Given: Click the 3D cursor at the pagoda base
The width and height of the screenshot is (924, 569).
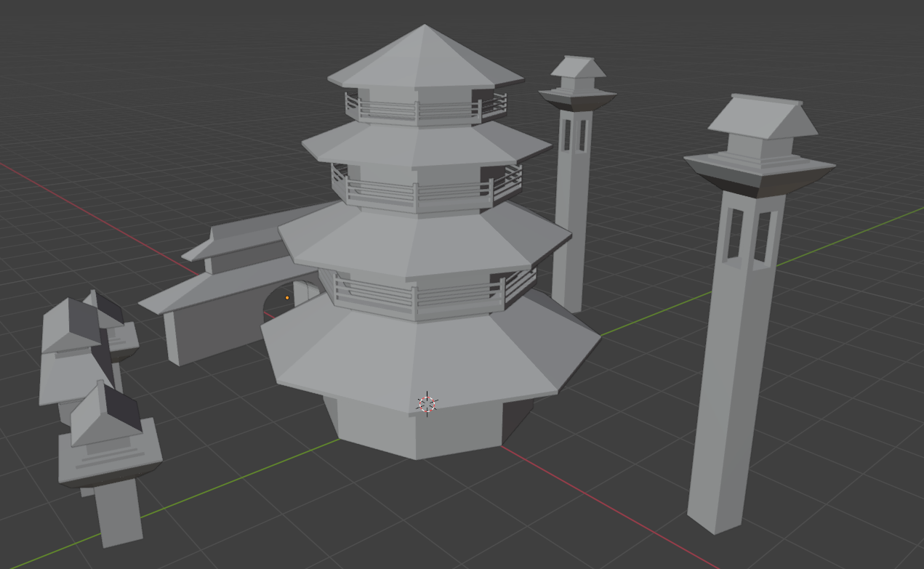Looking at the screenshot, I should (x=427, y=404).
